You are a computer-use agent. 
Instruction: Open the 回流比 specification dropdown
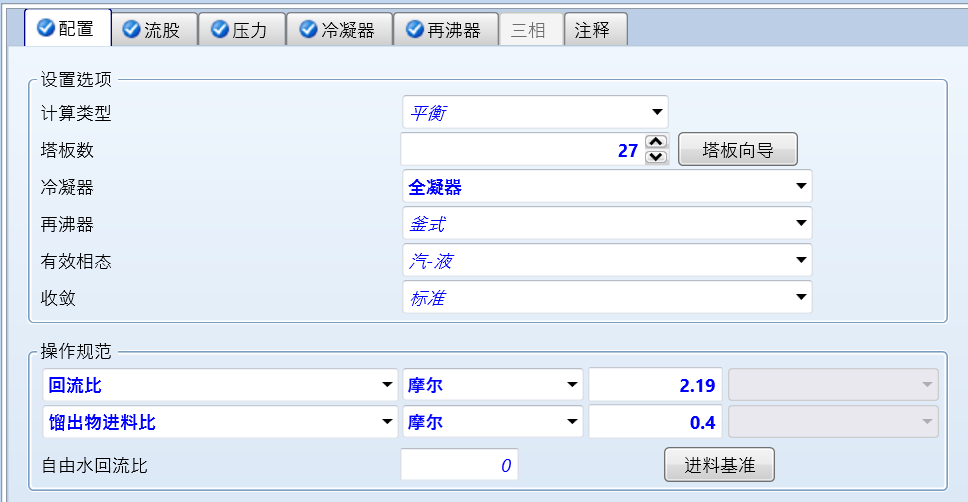(x=387, y=385)
